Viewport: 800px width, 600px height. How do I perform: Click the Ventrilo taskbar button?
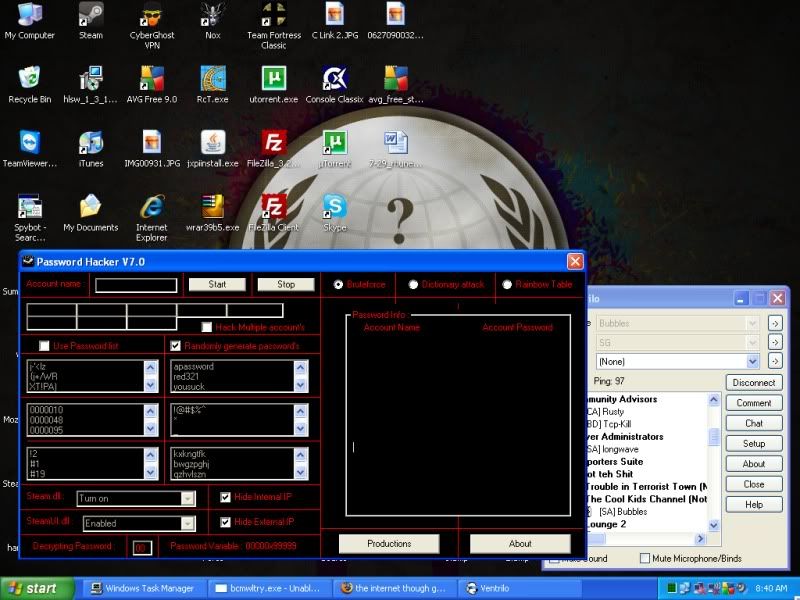[519, 588]
